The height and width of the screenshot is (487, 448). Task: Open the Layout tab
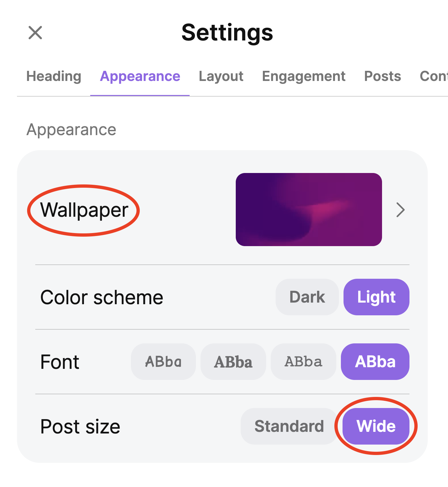point(221,76)
